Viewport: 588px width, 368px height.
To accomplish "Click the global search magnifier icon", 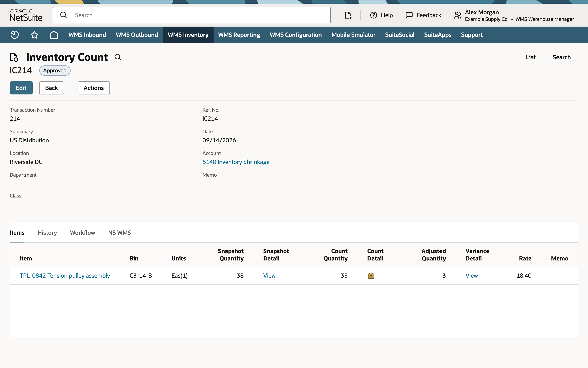I will pyautogui.click(x=63, y=15).
